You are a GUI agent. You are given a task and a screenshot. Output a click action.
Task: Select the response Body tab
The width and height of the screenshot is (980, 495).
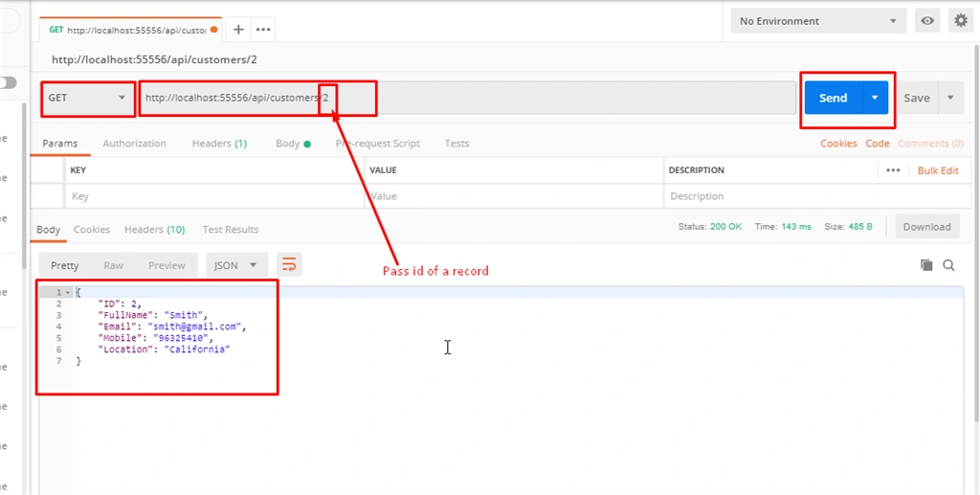pyautogui.click(x=48, y=230)
